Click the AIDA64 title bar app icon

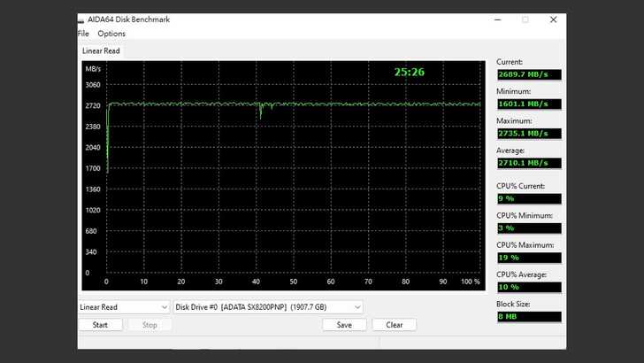click(80, 20)
